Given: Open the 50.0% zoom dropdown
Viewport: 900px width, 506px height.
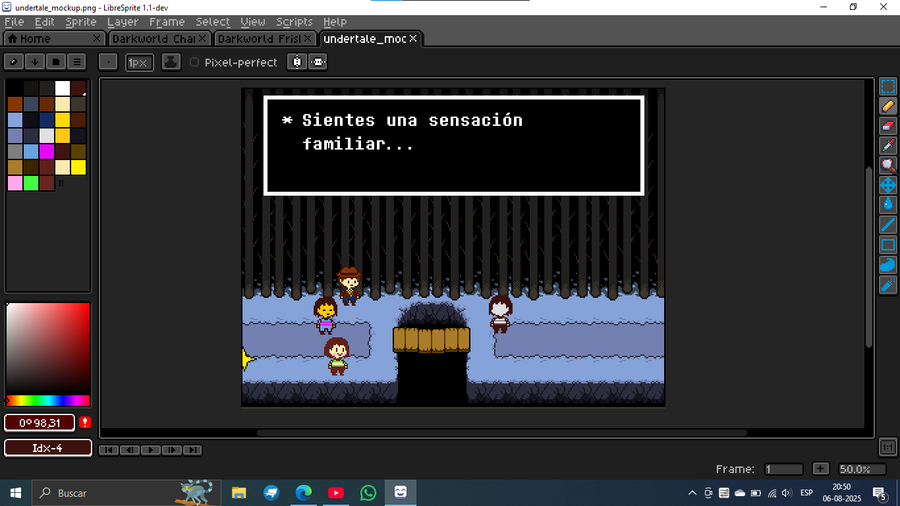Looking at the screenshot, I should click(862, 469).
